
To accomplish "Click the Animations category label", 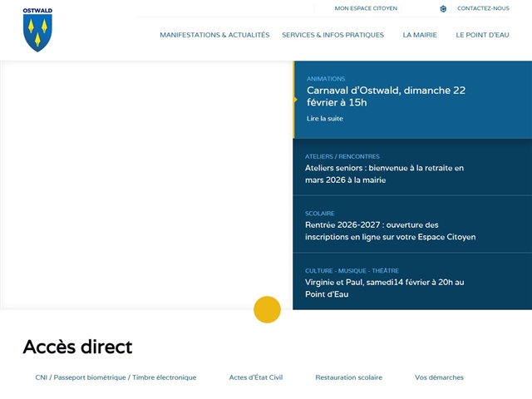I will pyautogui.click(x=326, y=79).
